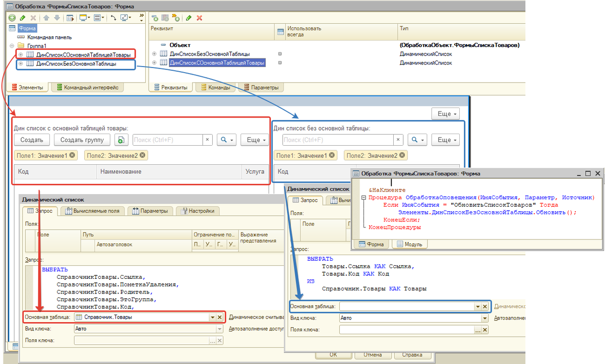Click the green Add element toolbar icon
Viewport: 605px width, 364px height.
click(x=13, y=18)
